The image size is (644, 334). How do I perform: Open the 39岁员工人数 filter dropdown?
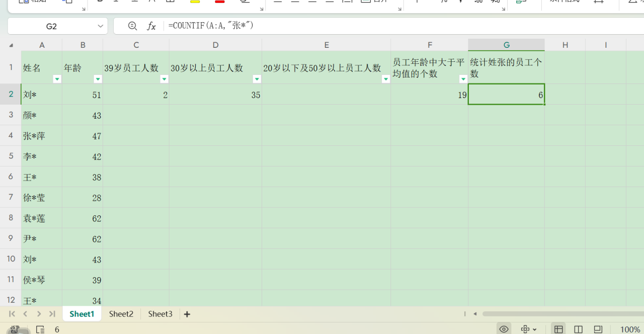pyautogui.click(x=164, y=79)
